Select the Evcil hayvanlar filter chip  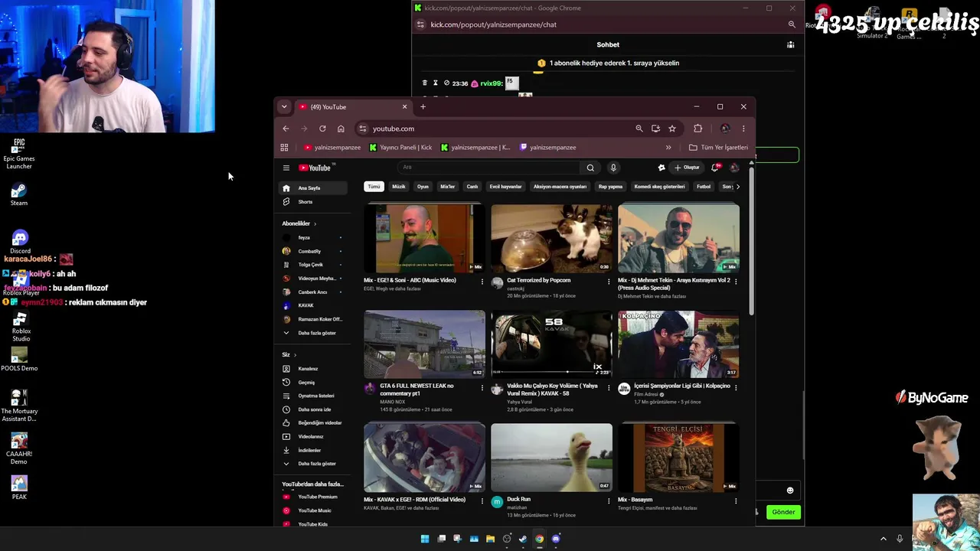point(505,187)
